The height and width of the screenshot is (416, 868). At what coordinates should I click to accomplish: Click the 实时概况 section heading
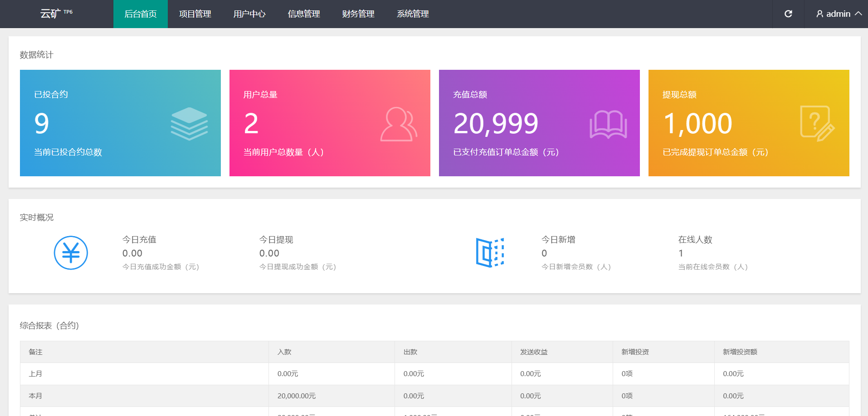[x=36, y=218]
